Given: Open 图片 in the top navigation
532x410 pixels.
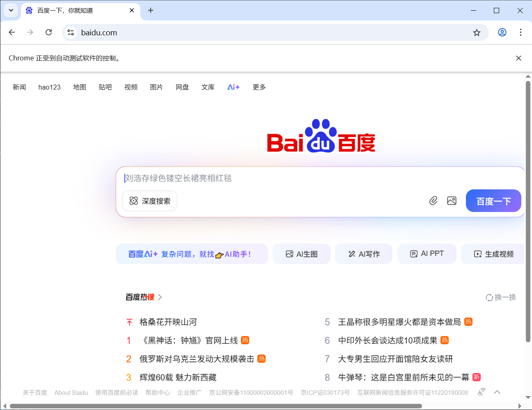Looking at the screenshot, I should pyautogui.click(x=156, y=87).
